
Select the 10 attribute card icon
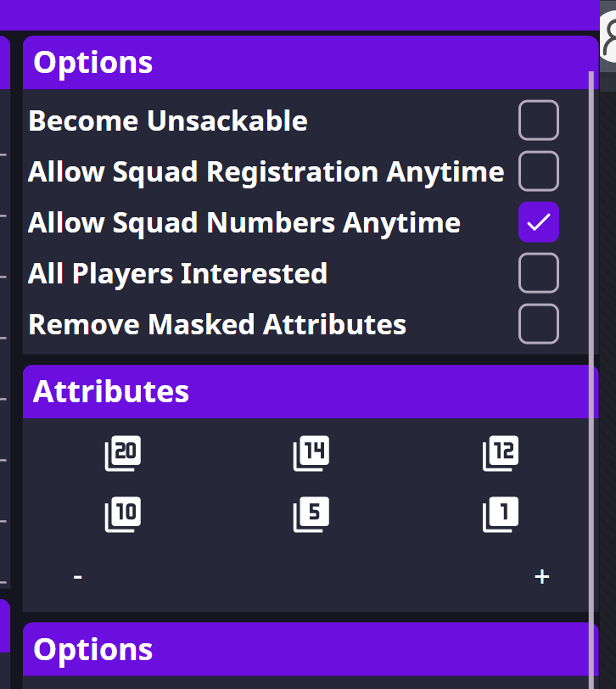tap(122, 513)
